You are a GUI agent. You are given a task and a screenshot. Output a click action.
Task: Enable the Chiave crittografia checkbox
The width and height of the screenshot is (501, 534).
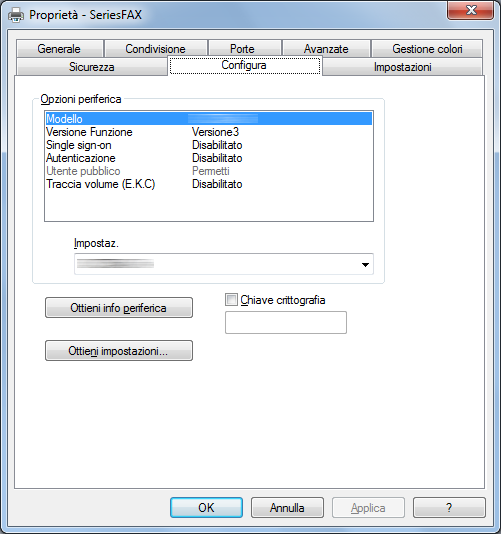pyautogui.click(x=231, y=300)
